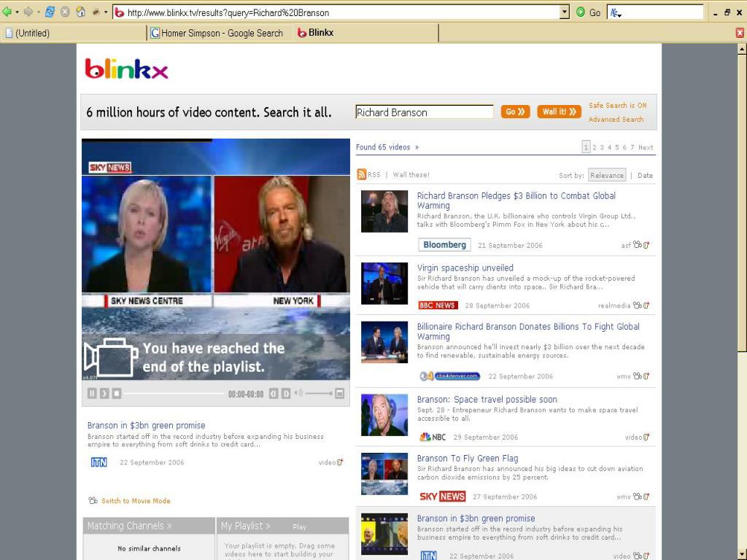Click movie camera icon on the asf row

pos(638,245)
